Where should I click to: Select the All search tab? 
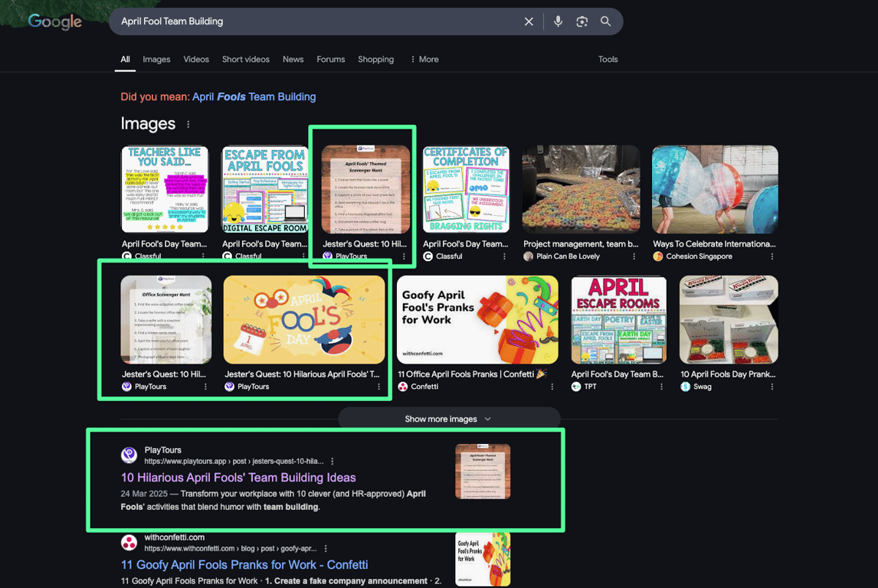[x=125, y=59]
